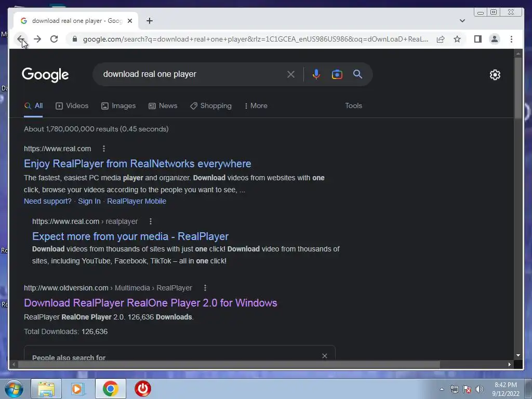
Task: Select the All results tab
Action: click(34, 106)
